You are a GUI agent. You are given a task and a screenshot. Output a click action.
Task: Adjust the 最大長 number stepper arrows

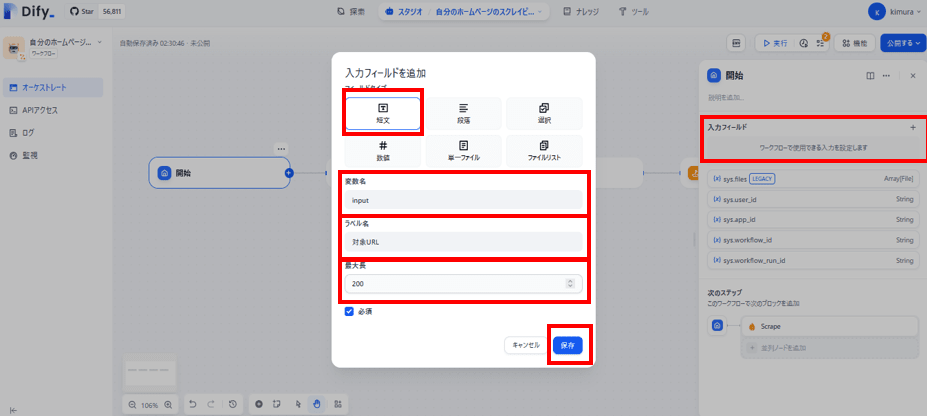pos(571,284)
